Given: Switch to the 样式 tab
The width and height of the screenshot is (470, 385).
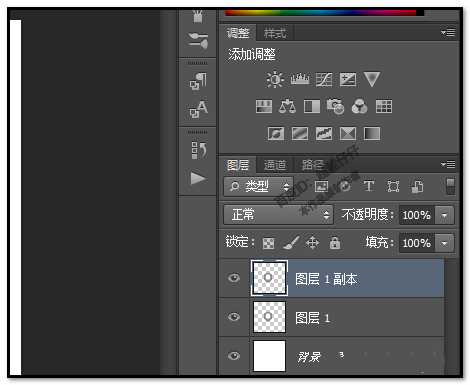Looking at the screenshot, I should click(275, 33).
